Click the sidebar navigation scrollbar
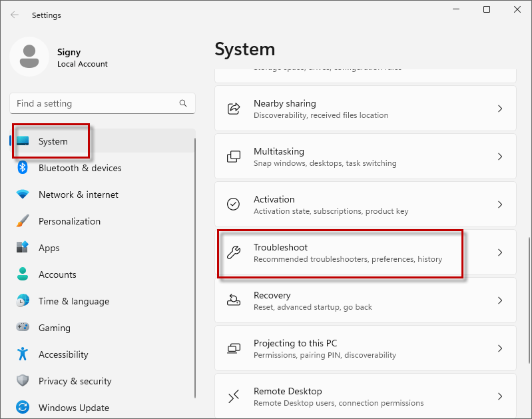 pos(195,268)
